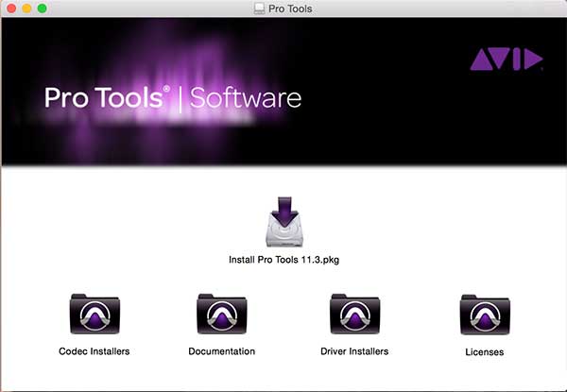
Task: Select the 'Codec Installers' label text
Action: pos(94,351)
